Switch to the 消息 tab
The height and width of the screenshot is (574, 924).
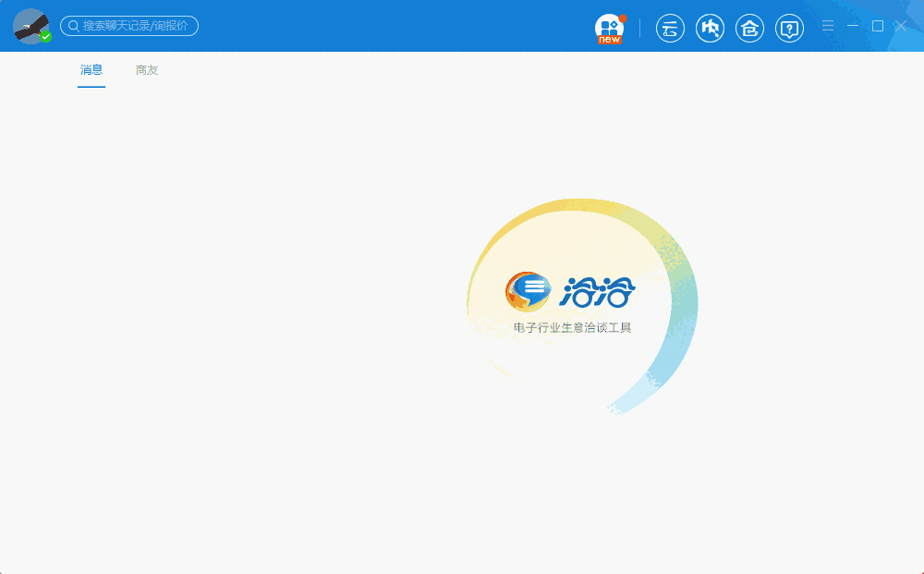(91, 70)
